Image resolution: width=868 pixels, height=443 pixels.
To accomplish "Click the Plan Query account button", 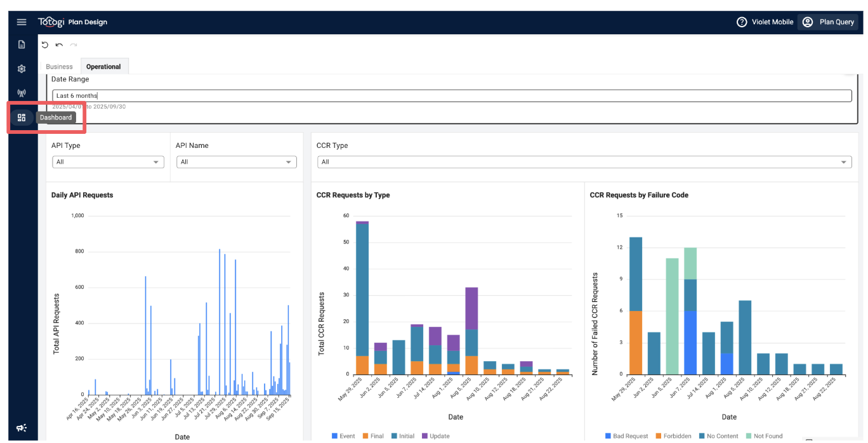I will [828, 22].
